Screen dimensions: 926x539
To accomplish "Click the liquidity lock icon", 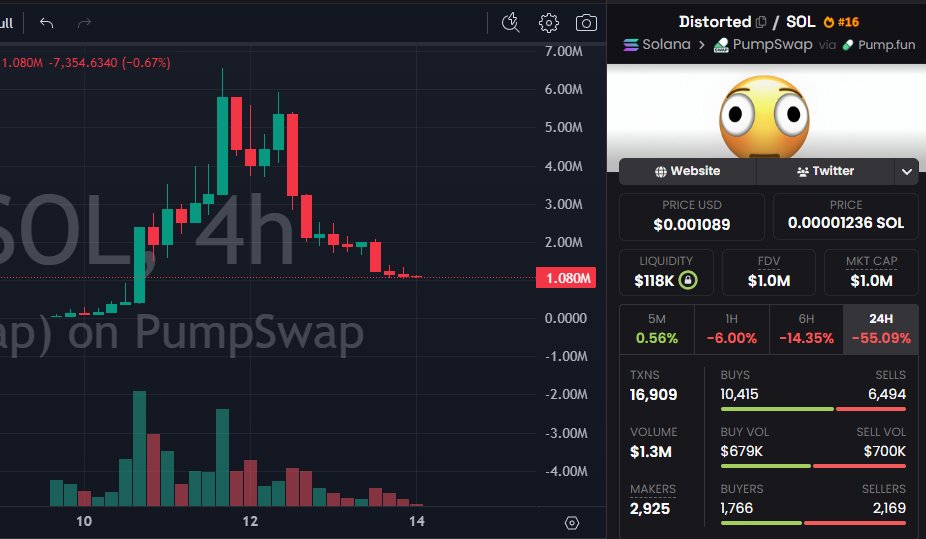I will [x=687, y=280].
